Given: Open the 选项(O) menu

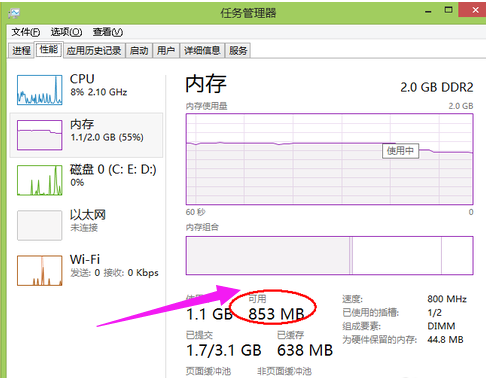Looking at the screenshot, I should coord(66,32).
